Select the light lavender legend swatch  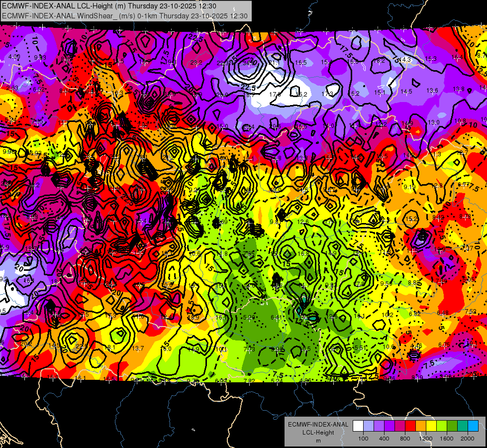(x=369, y=426)
